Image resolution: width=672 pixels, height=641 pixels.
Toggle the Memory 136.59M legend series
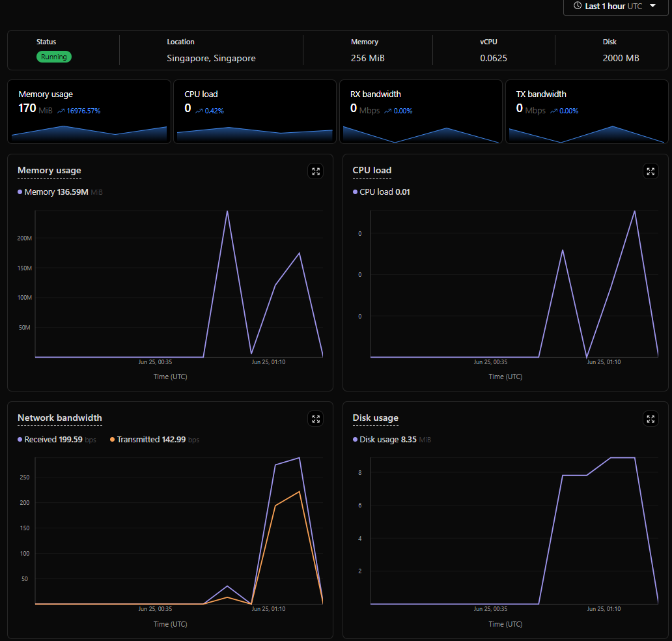point(60,192)
